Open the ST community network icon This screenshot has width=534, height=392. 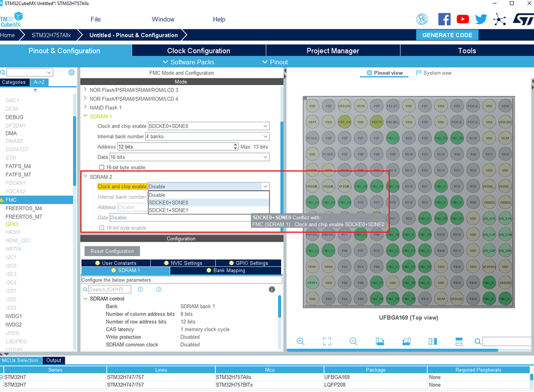click(x=499, y=19)
